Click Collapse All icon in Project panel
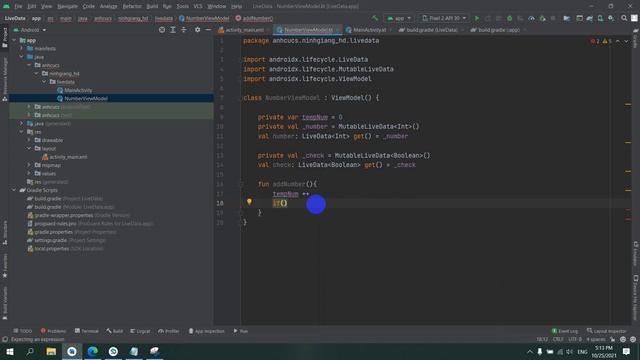Screen dimensions: 640x360 click(184, 30)
